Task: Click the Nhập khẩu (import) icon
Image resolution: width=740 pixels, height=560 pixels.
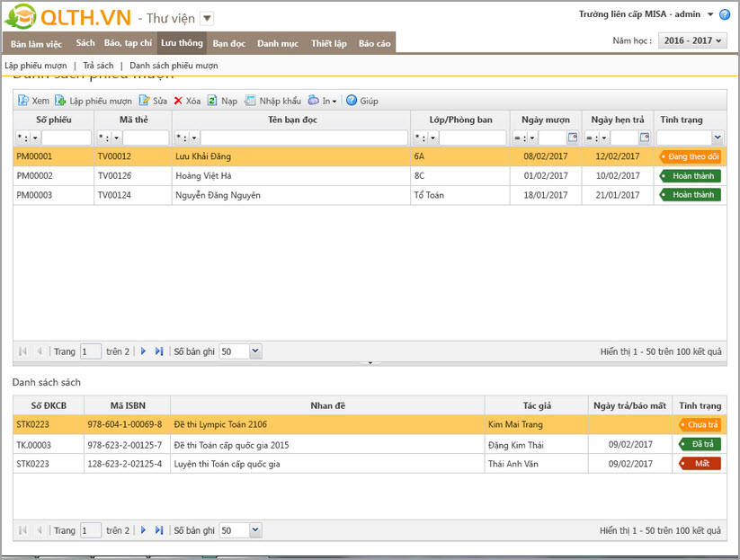Action: pos(251,101)
